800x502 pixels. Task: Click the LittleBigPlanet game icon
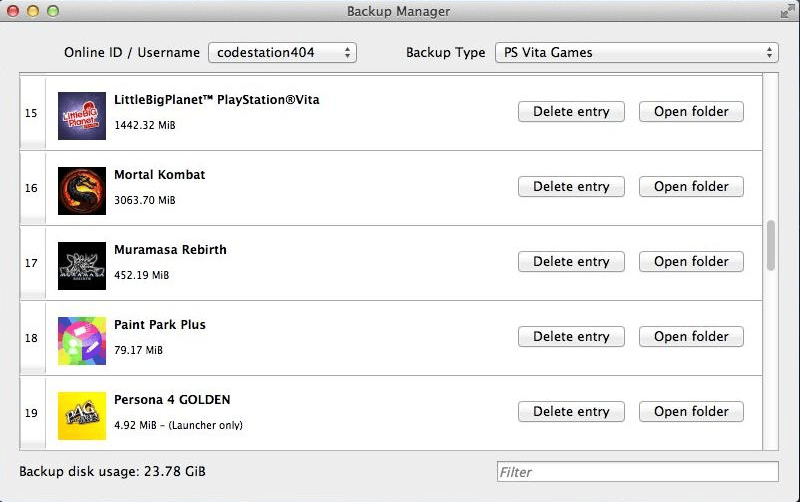pos(82,116)
